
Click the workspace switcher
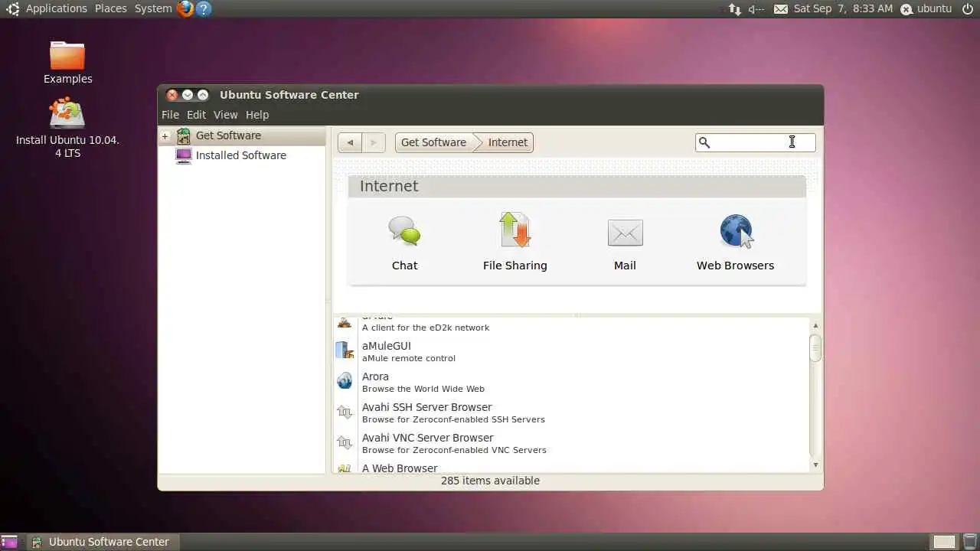click(x=945, y=542)
